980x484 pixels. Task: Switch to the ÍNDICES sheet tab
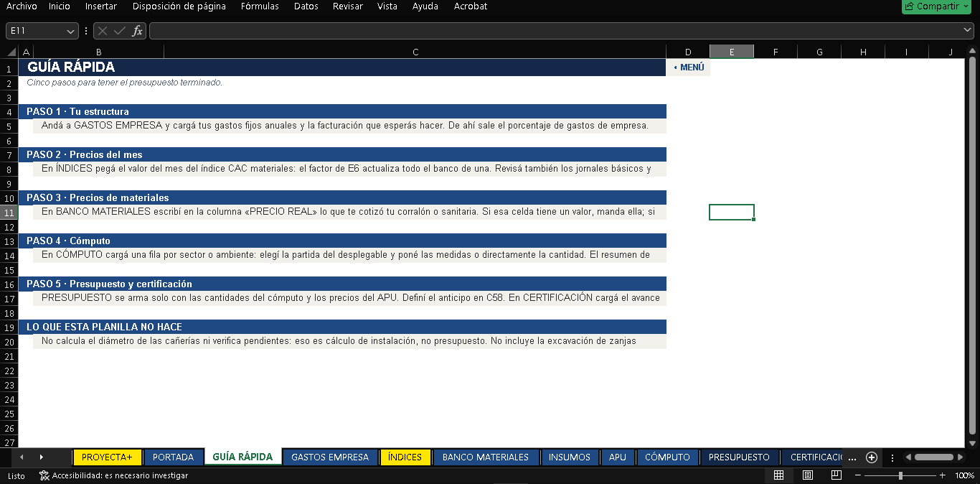coord(405,457)
